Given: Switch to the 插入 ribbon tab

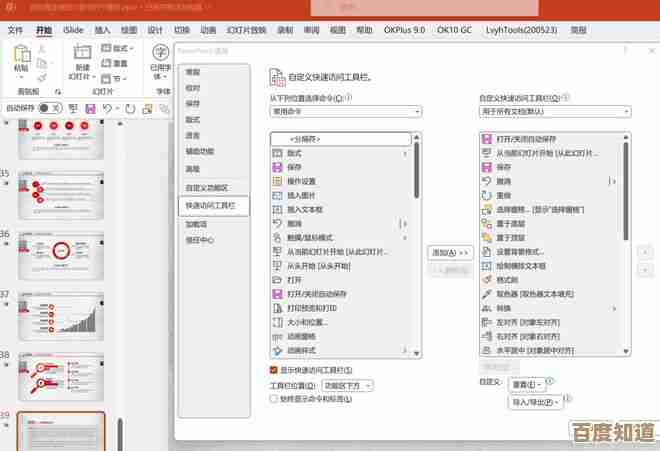Looking at the screenshot, I should pyautogui.click(x=102, y=30).
